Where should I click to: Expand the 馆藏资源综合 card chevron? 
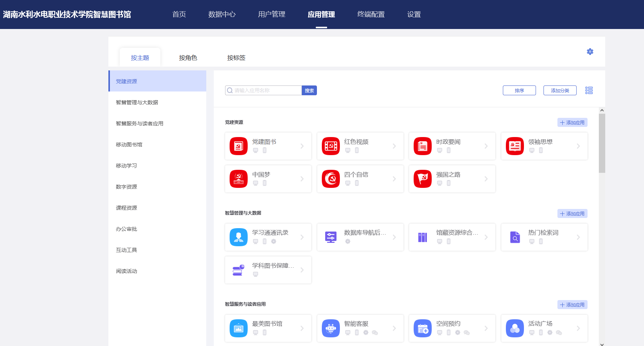click(486, 237)
